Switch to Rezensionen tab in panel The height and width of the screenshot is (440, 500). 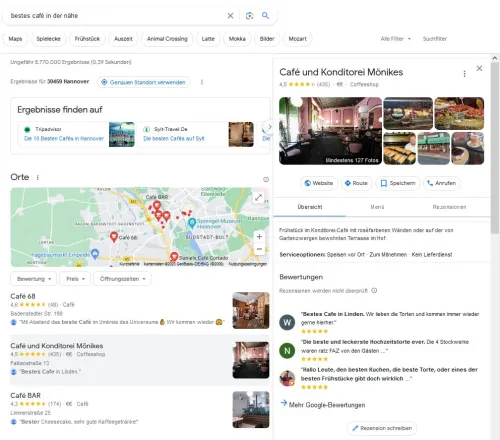coord(449,207)
